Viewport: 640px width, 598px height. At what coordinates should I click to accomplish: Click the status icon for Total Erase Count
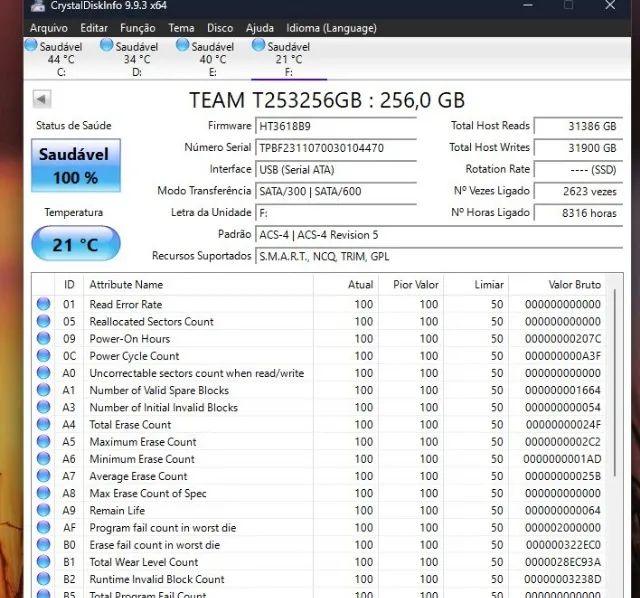pos(43,424)
